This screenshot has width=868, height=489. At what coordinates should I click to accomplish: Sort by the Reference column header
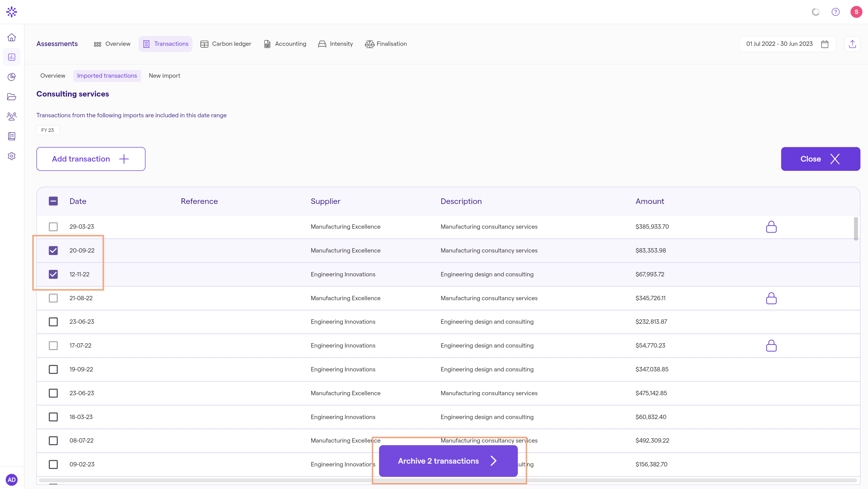point(199,201)
